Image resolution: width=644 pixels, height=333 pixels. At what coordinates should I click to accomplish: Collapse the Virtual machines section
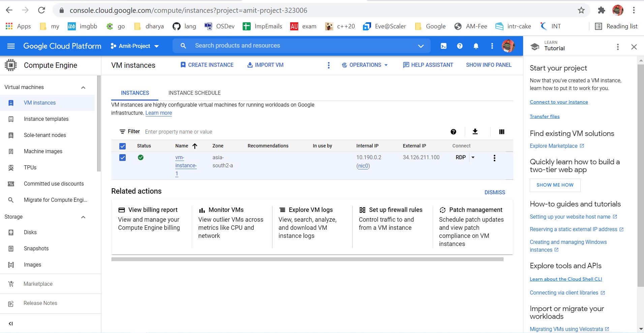pyautogui.click(x=83, y=87)
